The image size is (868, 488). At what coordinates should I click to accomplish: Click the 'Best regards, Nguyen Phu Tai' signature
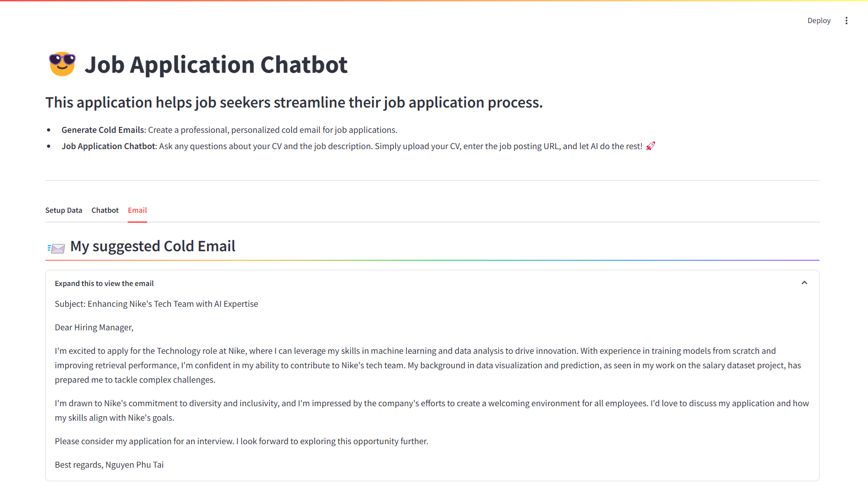point(109,465)
